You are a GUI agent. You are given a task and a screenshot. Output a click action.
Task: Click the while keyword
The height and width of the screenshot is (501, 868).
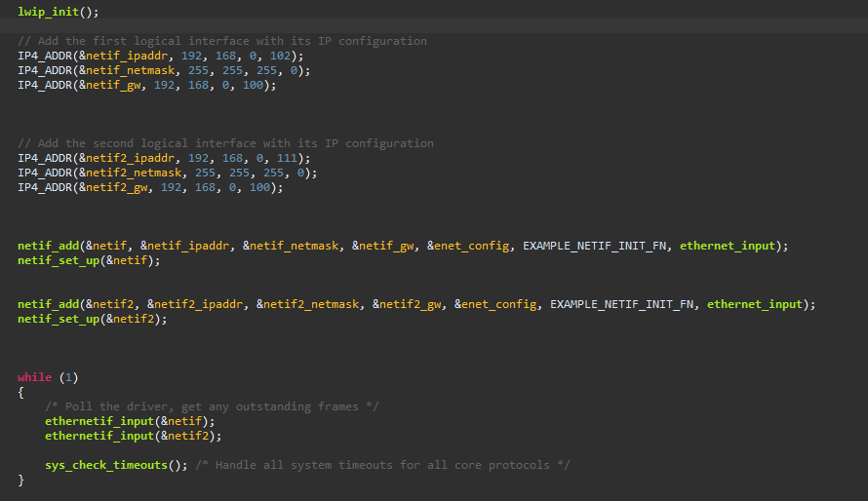(34, 377)
